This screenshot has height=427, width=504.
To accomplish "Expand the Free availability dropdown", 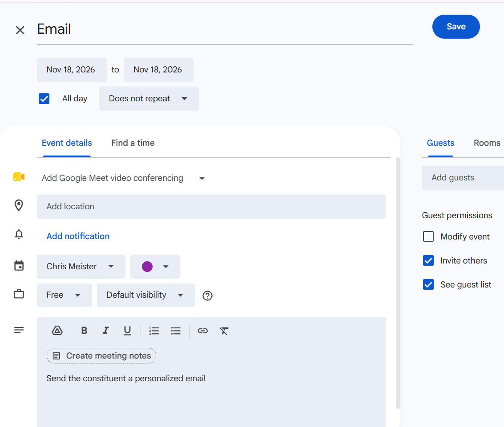I will [x=65, y=295].
